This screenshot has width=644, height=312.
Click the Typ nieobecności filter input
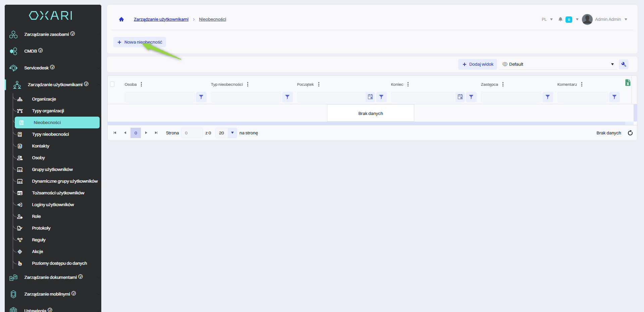(x=246, y=97)
